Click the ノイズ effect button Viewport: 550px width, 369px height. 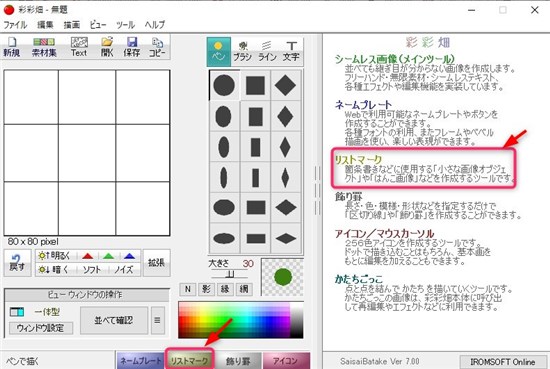tap(124, 270)
